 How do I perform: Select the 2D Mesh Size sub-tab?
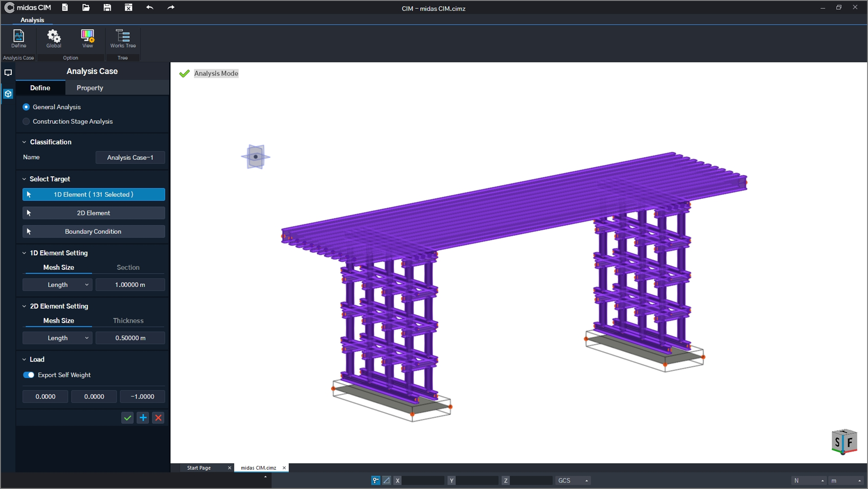[x=59, y=320]
